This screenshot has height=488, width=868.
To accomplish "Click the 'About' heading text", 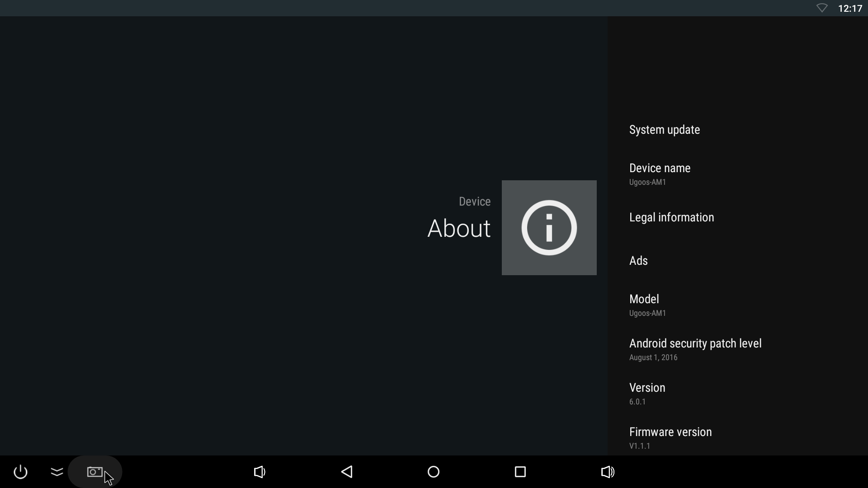I will pos(459,228).
